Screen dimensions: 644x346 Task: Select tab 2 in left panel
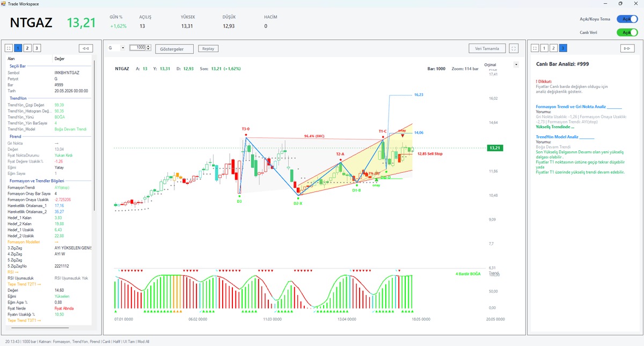click(x=27, y=48)
